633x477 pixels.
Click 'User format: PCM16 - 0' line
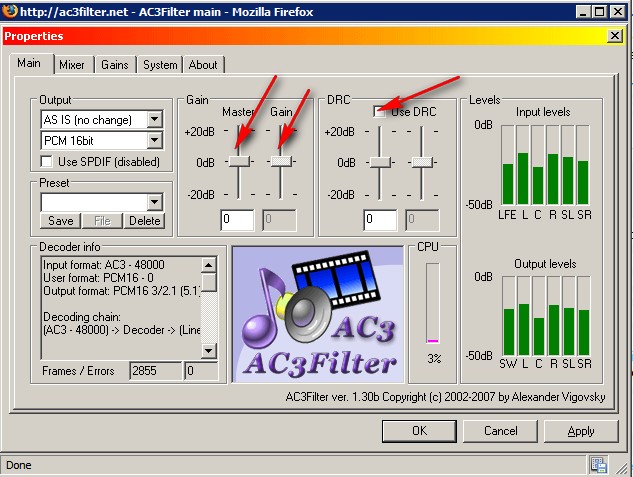pos(98,278)
